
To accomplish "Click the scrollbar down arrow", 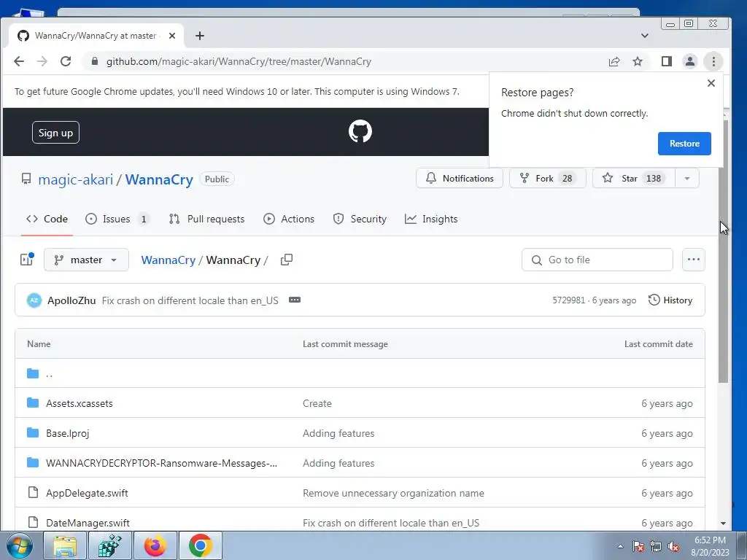I will tap(723, 524).
